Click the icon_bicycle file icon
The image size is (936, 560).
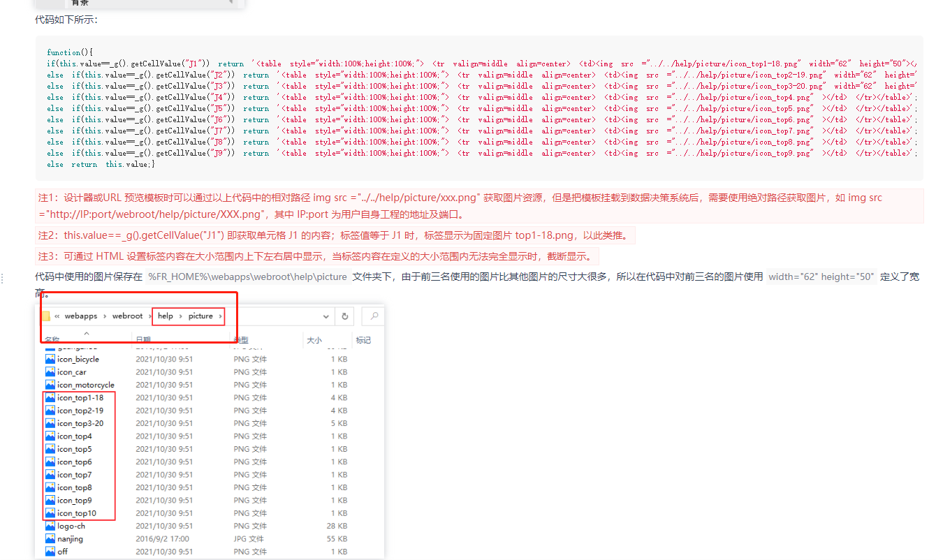click(50, 359)
